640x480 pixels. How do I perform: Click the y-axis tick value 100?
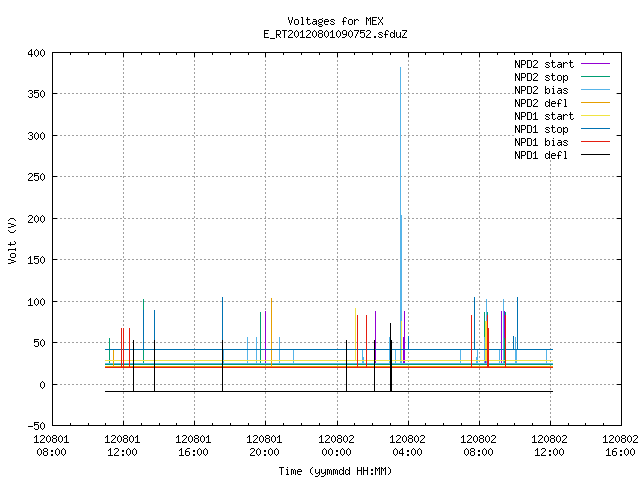pyautogui.click(x=36, y=302)
